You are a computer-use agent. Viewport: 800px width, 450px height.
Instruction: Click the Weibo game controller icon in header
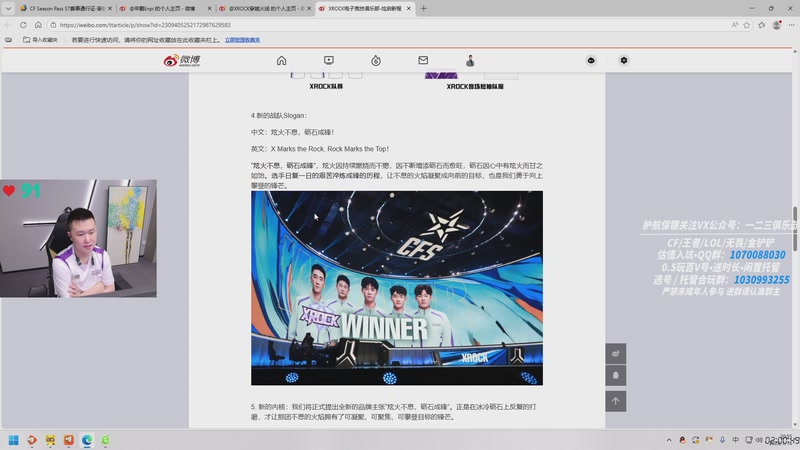click(591, 60)
